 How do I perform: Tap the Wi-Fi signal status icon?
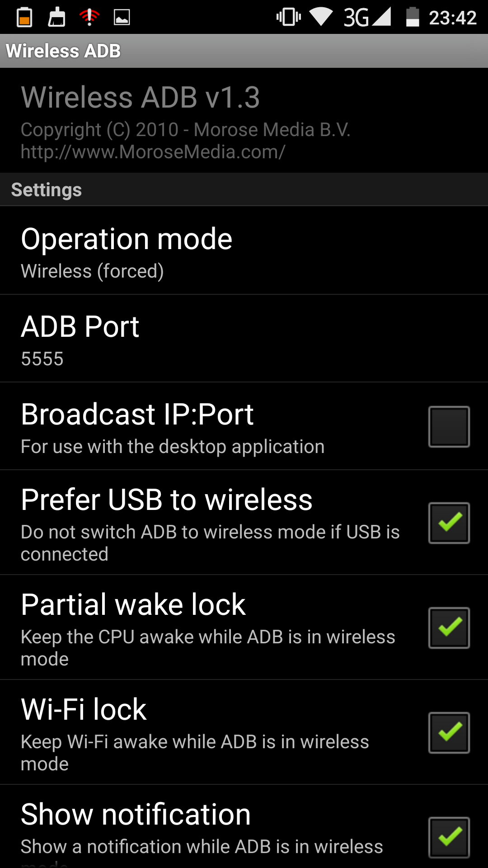click(x=321, y=17)
